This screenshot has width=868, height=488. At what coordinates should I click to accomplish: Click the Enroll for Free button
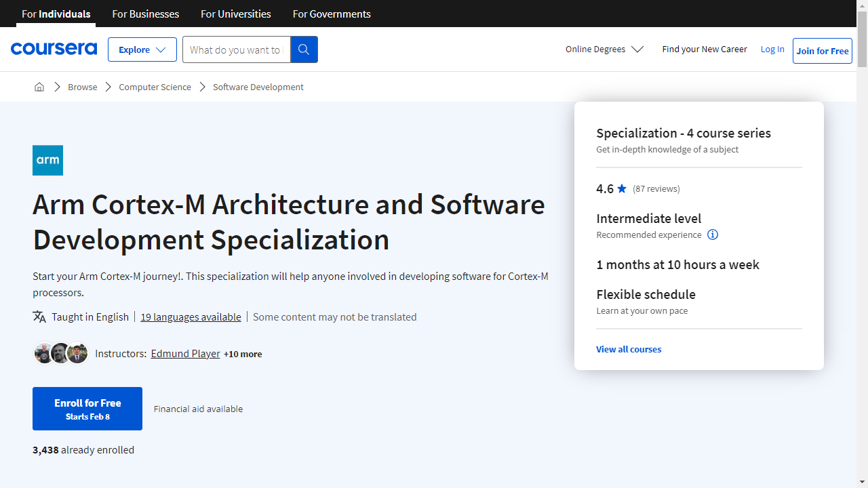click(87, 409)
